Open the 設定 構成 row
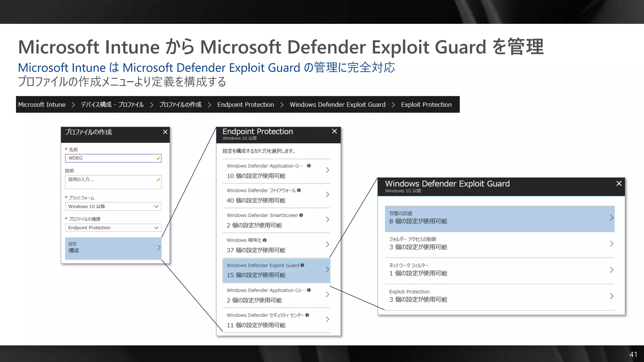Image resolution: width=644 pixels, height=362 pixels. coord(113,248)
